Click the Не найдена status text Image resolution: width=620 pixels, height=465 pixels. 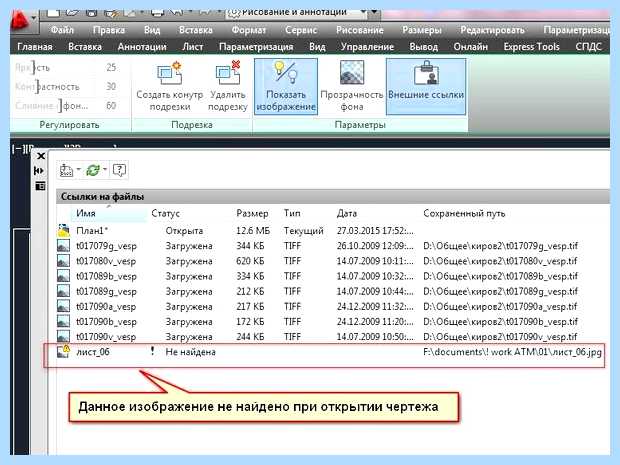pos(190,352)
